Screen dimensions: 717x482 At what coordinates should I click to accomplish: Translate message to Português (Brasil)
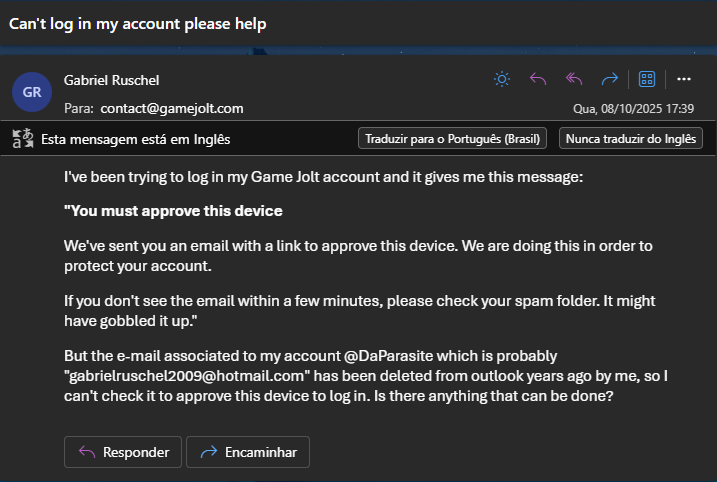point(452,139)
